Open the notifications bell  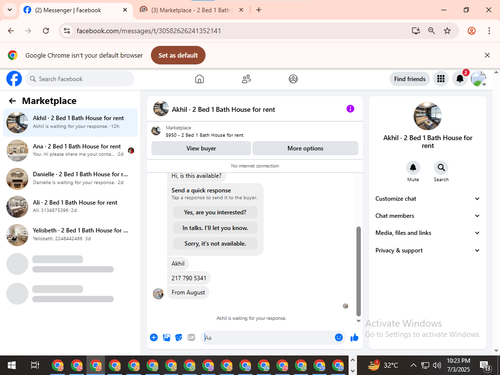(460, 79)
